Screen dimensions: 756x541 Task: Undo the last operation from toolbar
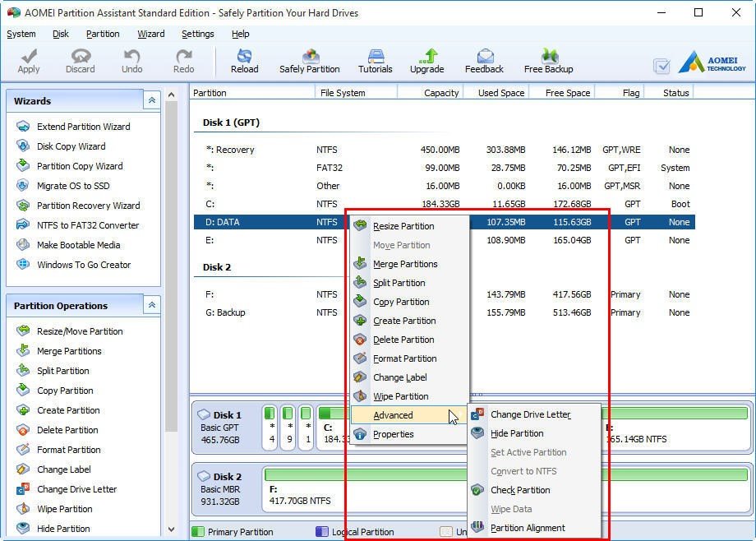pos(131,59)
